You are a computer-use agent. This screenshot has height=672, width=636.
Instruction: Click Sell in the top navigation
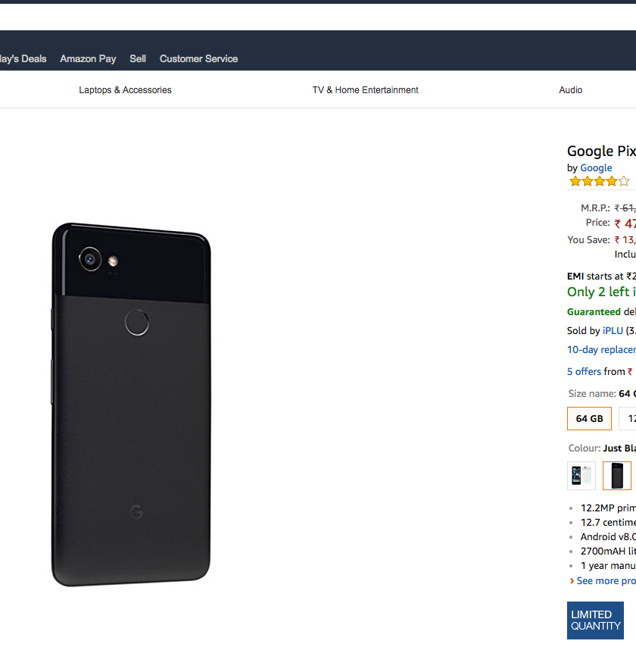click(138, 58)
